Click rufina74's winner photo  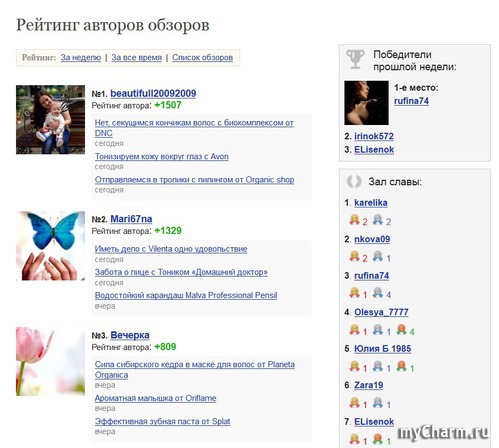(366, 103)
